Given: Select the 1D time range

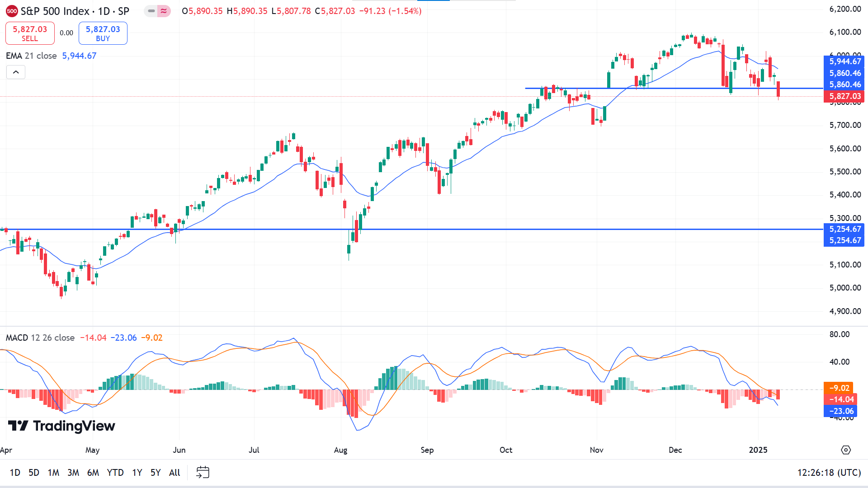Looking at the screenshot, I should pos(15,473).
